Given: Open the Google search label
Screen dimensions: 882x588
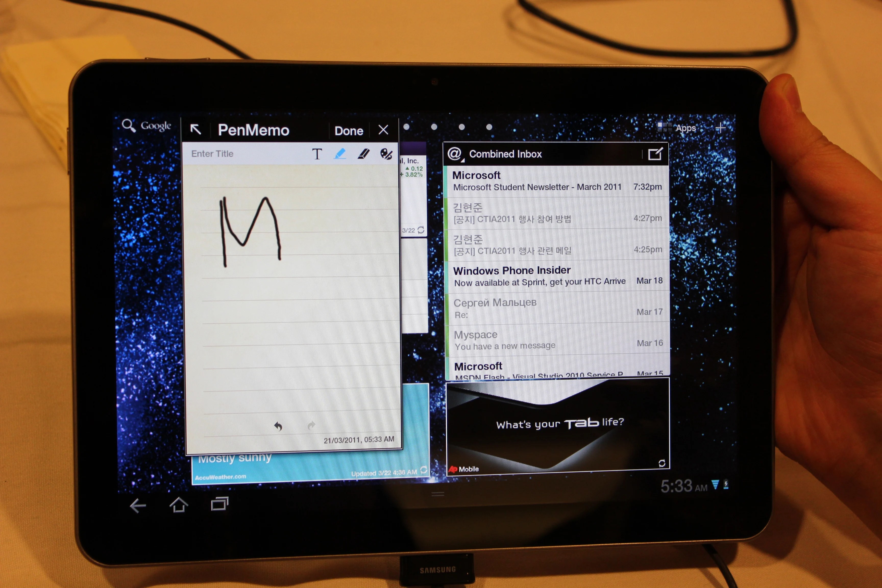Looking at the screenshot, I should coord(156,126).
